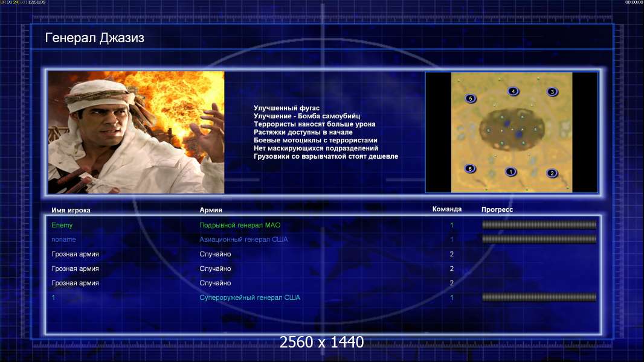Click line Грузовики со взрывчаткой стоят дешевле
The width and height of the screenshot is (644, 362).
coord(326,156)
